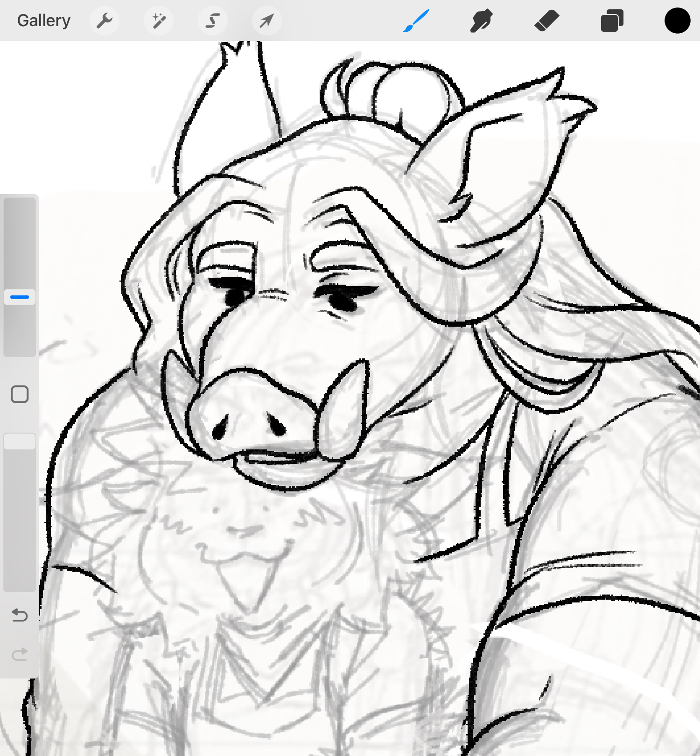The height and width of the screenshot is (756, 700).
Task: Redo the undone stroke
Action: pyautogui.click(x=20, y=654)
